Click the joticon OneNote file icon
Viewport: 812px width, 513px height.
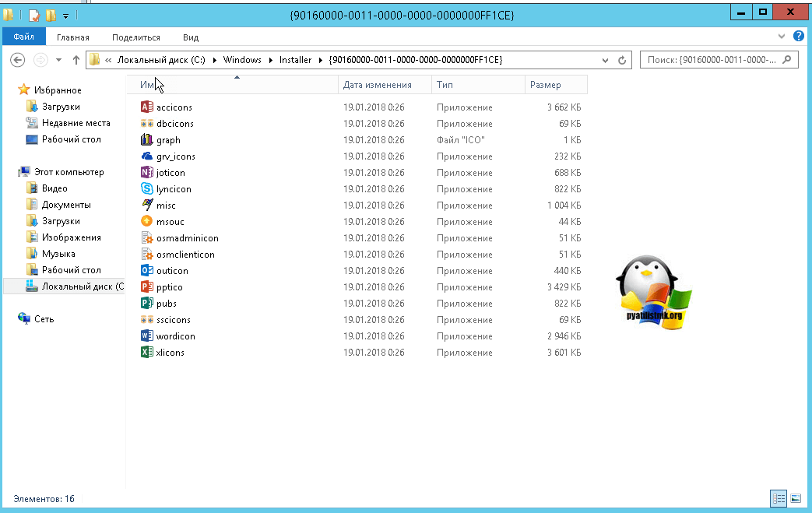coord(146,173)
